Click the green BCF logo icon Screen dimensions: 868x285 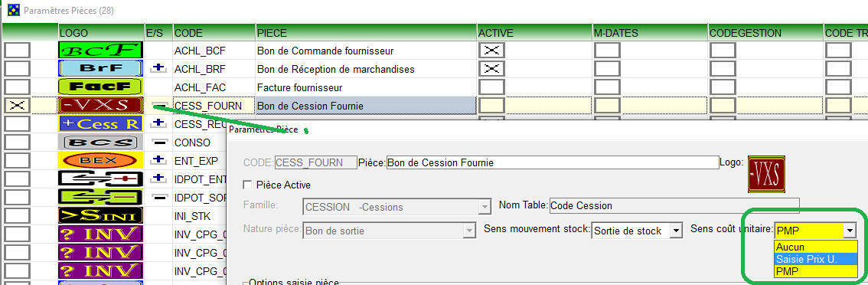100,51
